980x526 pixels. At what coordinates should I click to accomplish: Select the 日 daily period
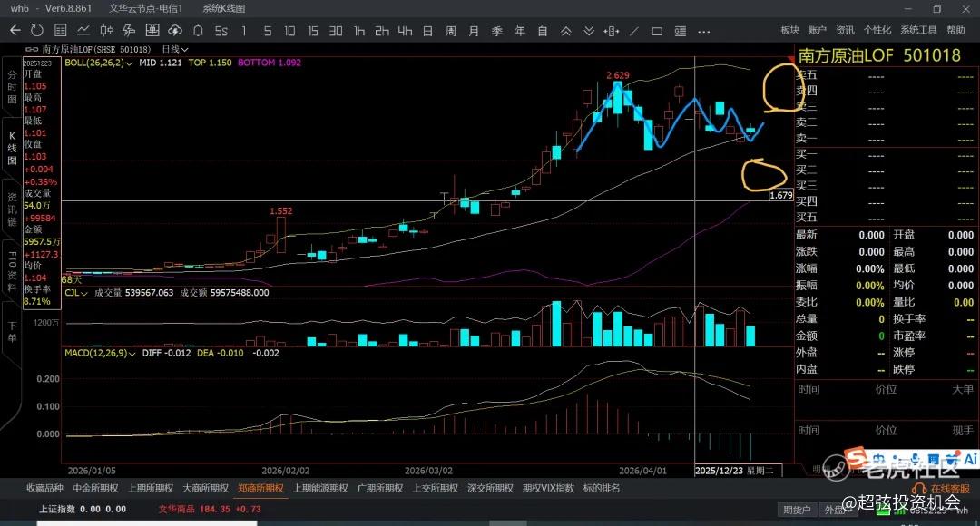coord(428,31)
